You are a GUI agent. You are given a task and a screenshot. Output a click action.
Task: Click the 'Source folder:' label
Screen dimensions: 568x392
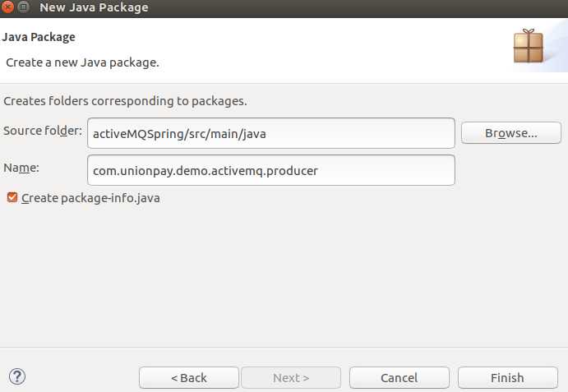43,131
